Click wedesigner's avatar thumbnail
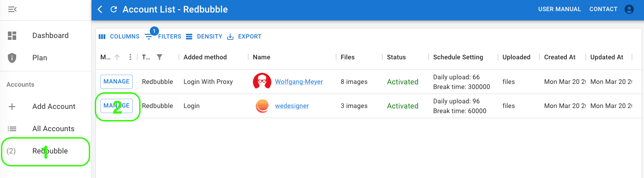The image size is (644, 178). (262, 106)
